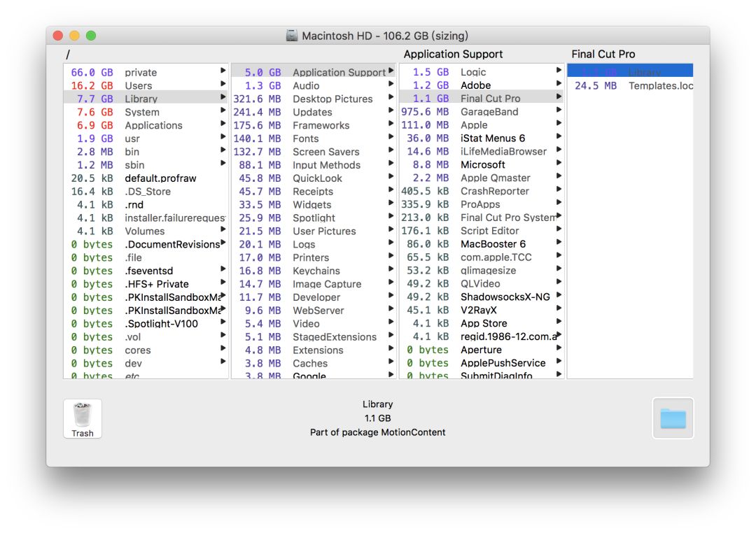Select the Apple Qmaster row
Viewport: 756px width, 533px height.
pyautogui.click(x=482, y=178)
